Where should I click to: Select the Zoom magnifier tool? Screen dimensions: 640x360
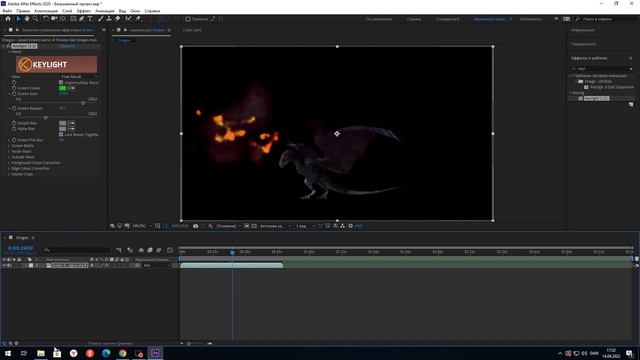pos(36,19)
